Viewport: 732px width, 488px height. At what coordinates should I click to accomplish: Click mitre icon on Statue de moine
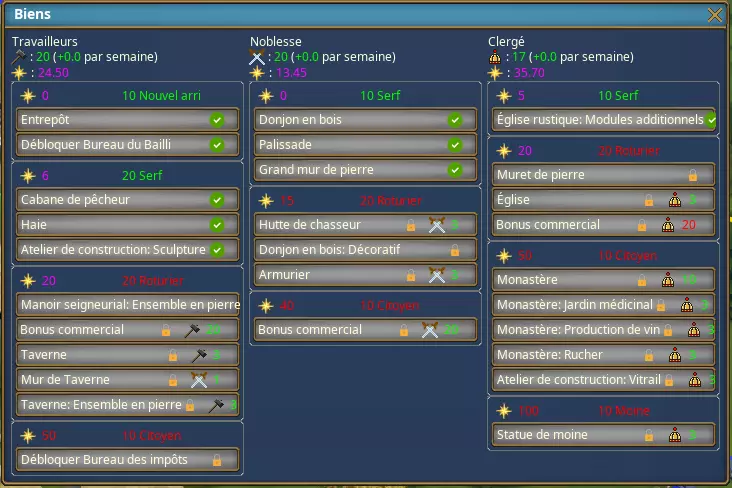point(675,435)
